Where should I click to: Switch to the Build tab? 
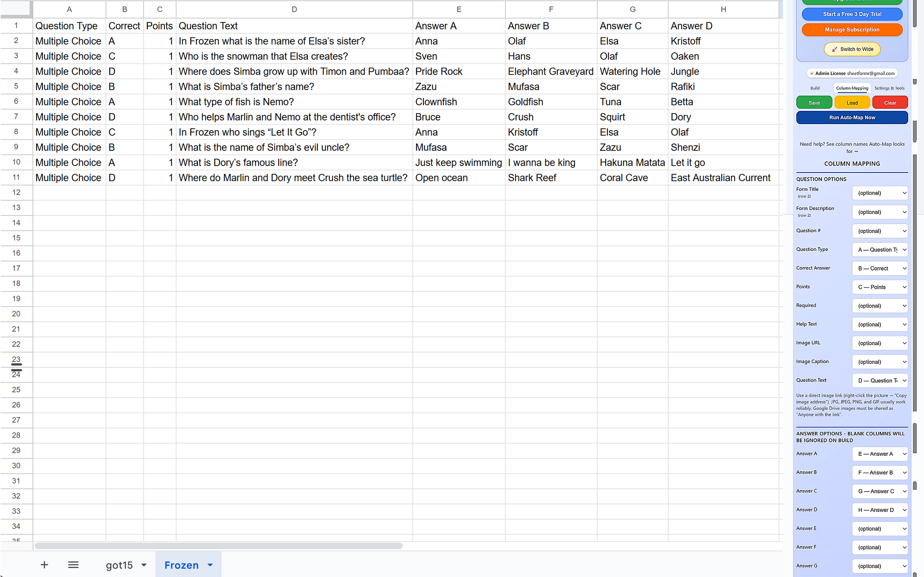[815, 88]
